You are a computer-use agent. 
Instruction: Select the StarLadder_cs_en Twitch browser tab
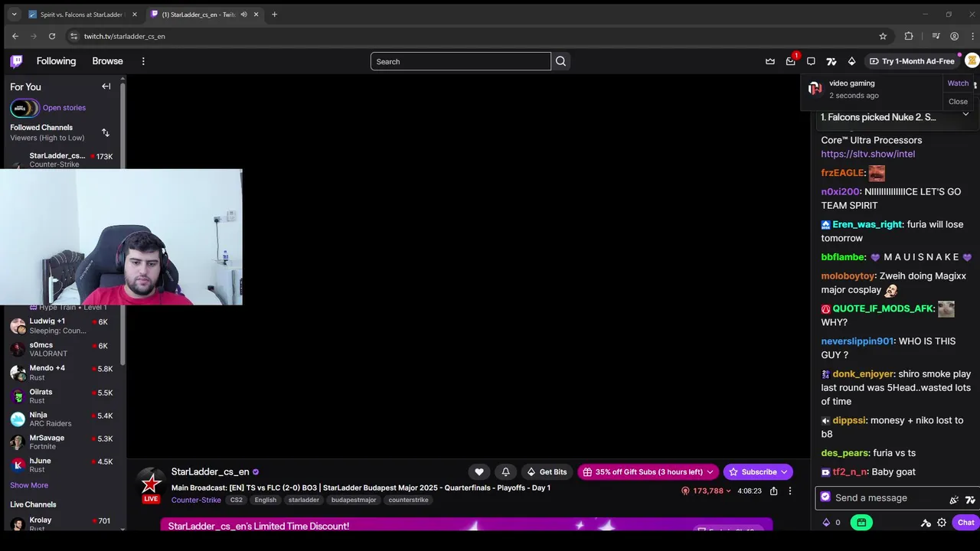[204, 15]
